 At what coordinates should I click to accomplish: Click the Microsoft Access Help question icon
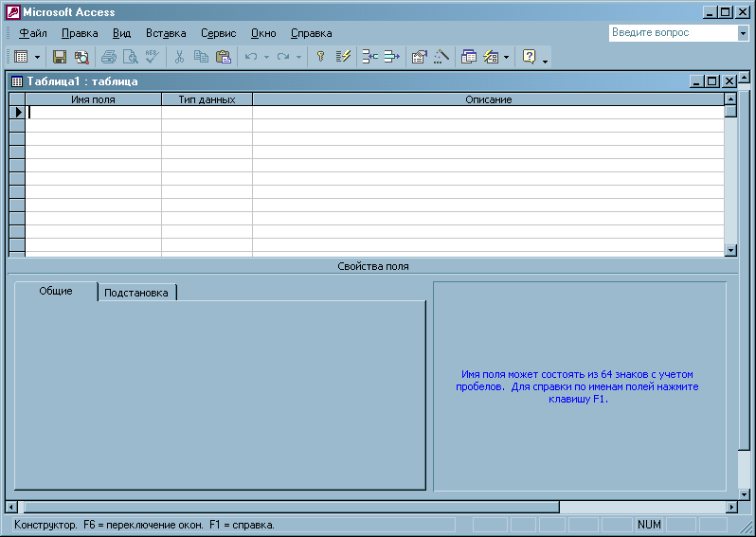tap(529, 57)
